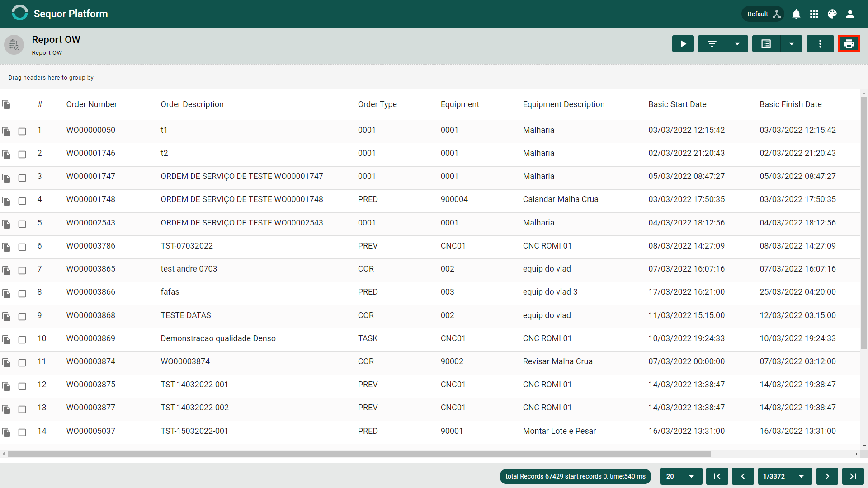Sort by Equipment Description column header

[564, 104]
